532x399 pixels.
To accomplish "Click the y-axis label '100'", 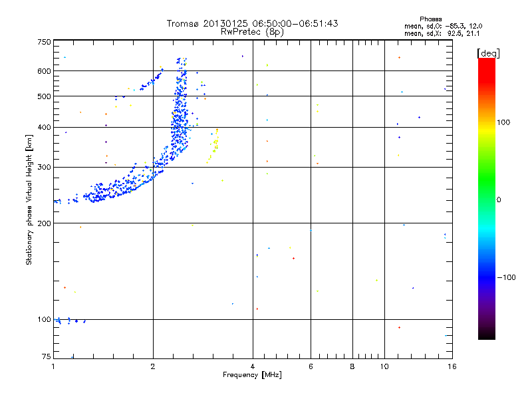I will click(x=44, y=319).
